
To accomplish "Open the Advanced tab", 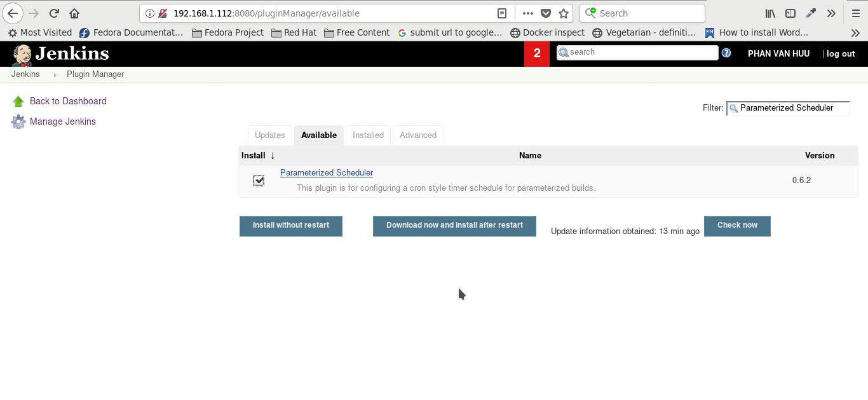I will point(418,135).
